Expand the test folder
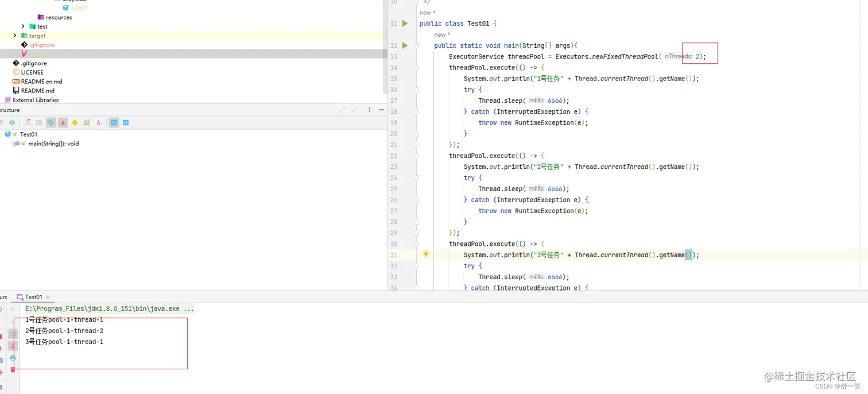Screen dimensions: 868x394 click(x=23, y=26)
